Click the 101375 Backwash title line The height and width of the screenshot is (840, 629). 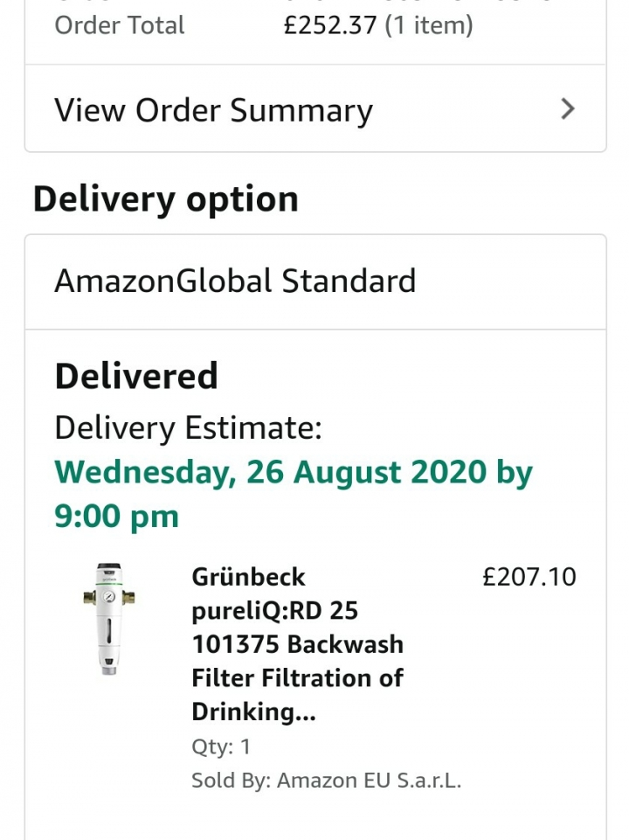[x=298, y=644]
